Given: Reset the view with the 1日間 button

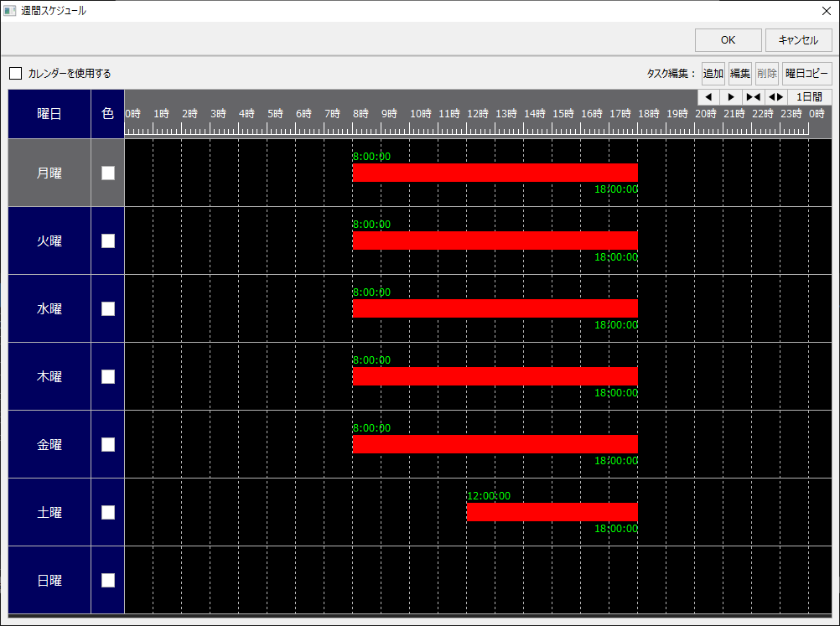Looking at the screenshot, I should [809, 97].
